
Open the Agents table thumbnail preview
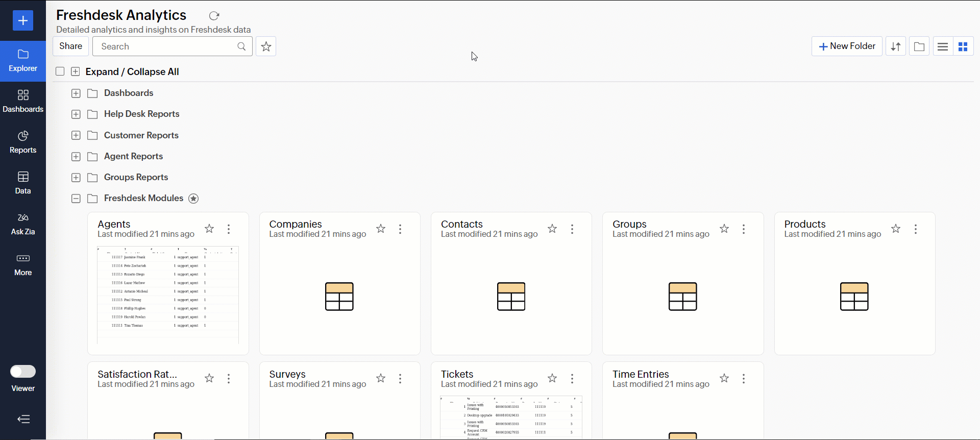[168, 295]
